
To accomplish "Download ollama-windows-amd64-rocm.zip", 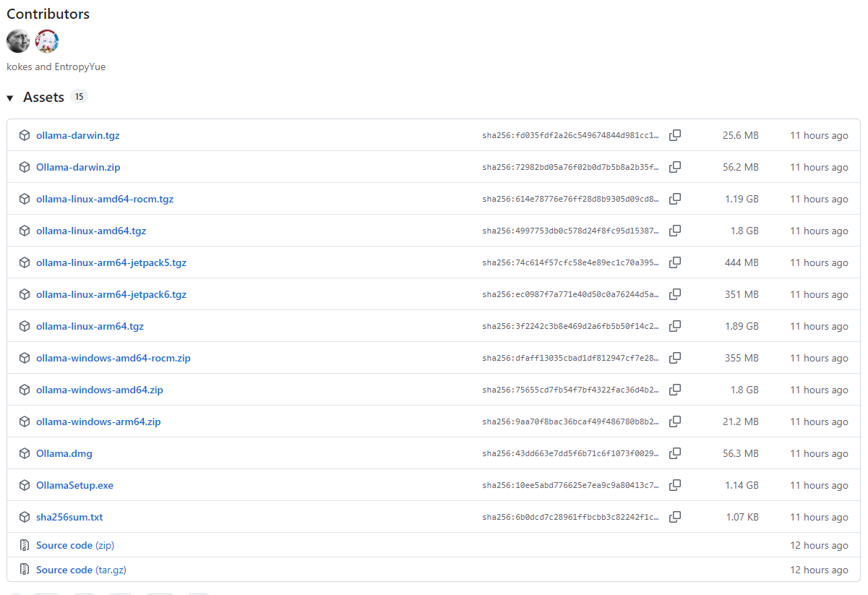I will (x=113, y=358).
